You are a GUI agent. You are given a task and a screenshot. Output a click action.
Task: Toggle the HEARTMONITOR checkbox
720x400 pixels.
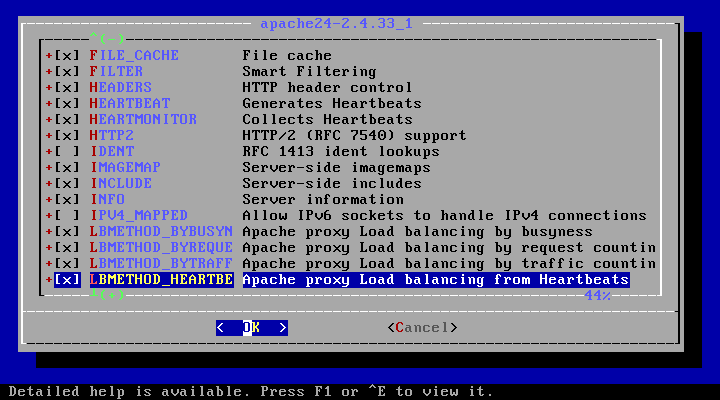click(67, 119)
